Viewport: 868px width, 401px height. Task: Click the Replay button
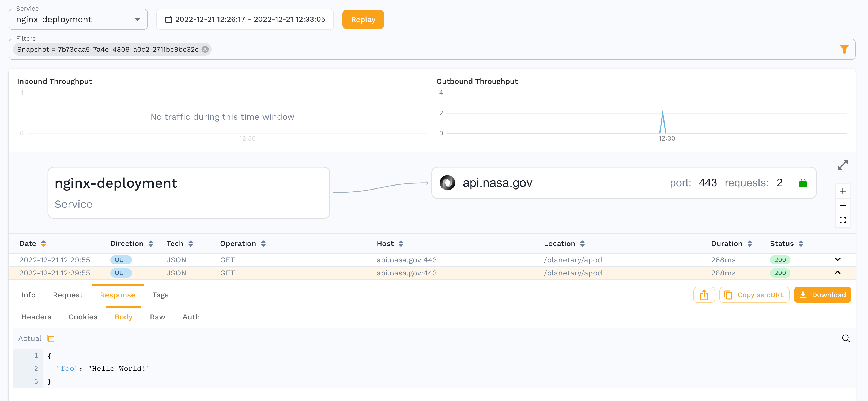(363, 20)
